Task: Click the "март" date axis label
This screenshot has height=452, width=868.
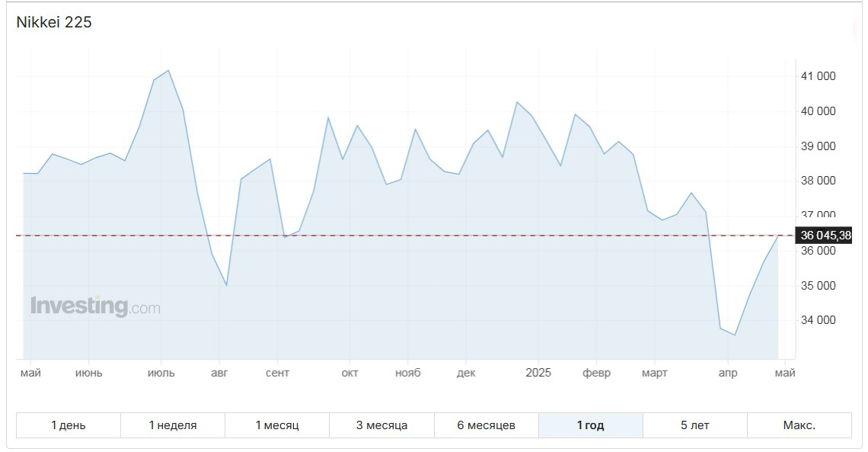Action: (x=654, y=373)
